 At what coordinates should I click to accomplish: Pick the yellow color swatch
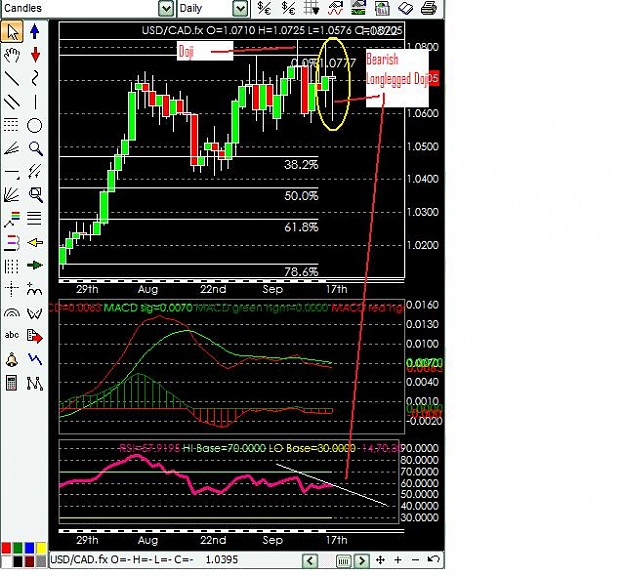41,548
